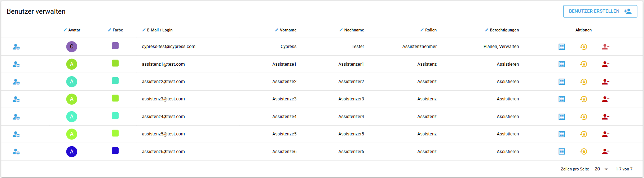Open user settings icon for assistenz4@test.com
644x178 pixels.
16,117
